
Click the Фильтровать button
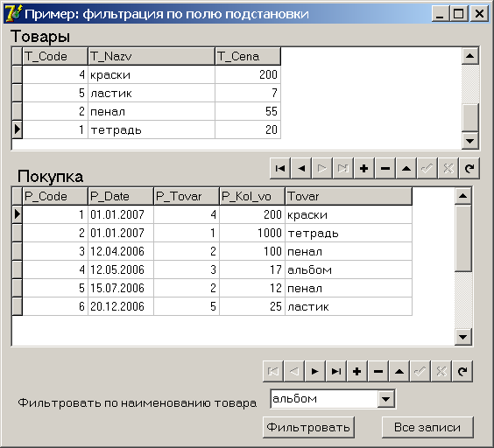tap(308, 427)
